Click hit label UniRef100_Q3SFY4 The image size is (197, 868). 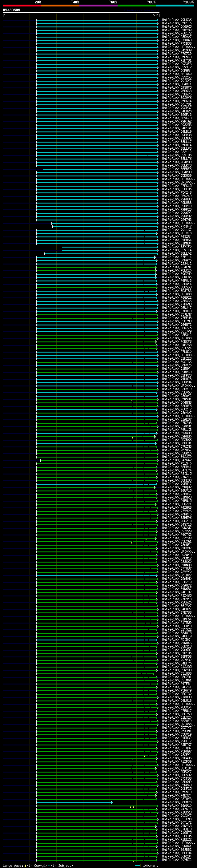tap(176, 755)
